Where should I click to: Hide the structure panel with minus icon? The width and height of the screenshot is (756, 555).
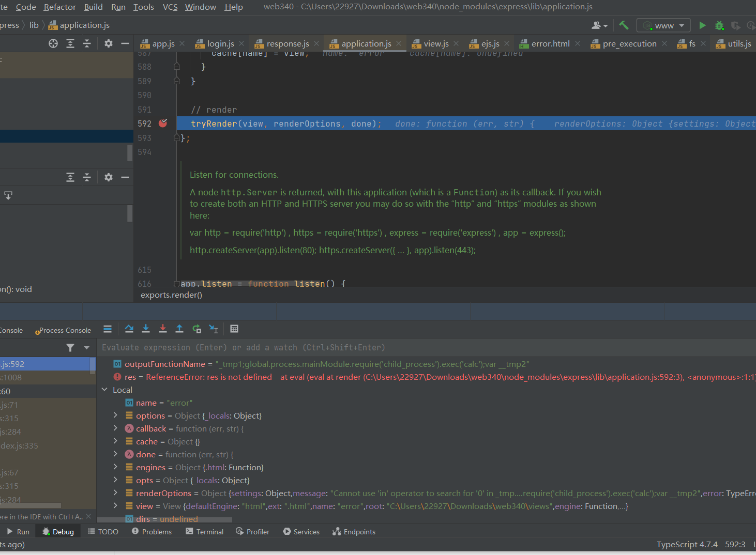point(125,177)
